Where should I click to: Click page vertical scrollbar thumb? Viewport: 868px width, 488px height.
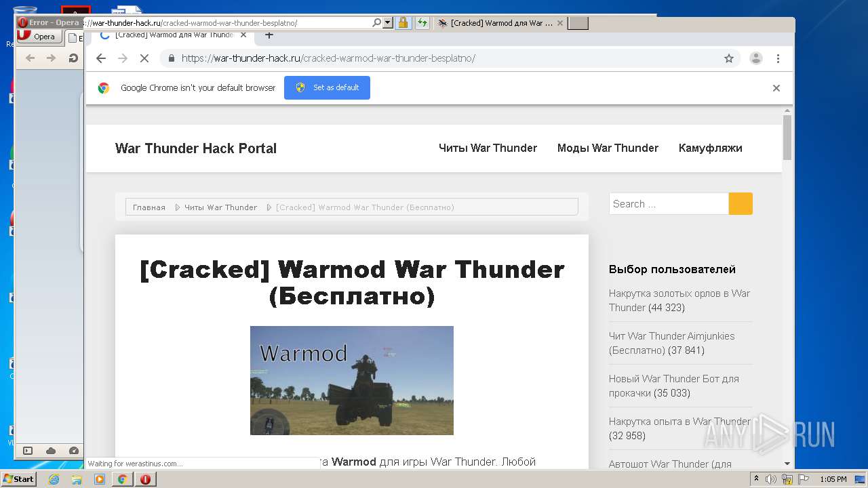click(787, 138)
